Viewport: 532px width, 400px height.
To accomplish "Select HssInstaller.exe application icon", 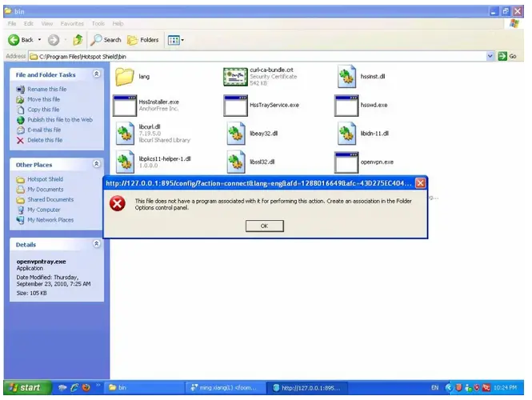I will coord(125,105).
